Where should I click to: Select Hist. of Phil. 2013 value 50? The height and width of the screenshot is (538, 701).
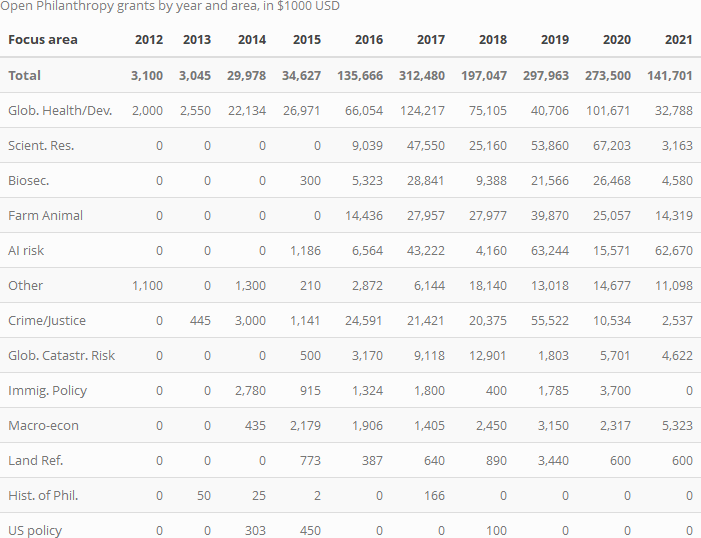[204, 496]
